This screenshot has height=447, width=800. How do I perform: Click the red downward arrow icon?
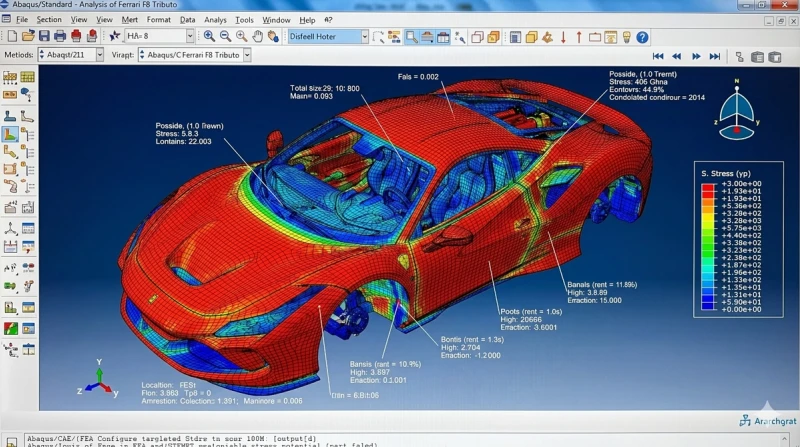(x=563, y=37)
